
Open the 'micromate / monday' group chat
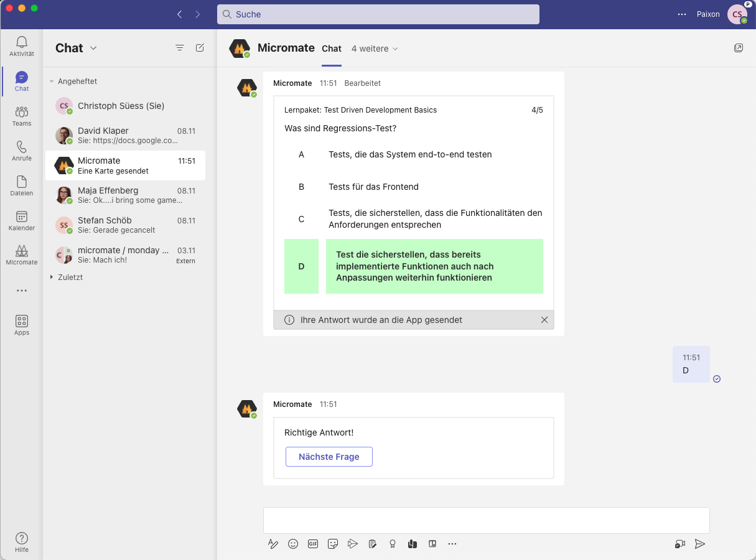pyautogui.click(x=125, y=255)
